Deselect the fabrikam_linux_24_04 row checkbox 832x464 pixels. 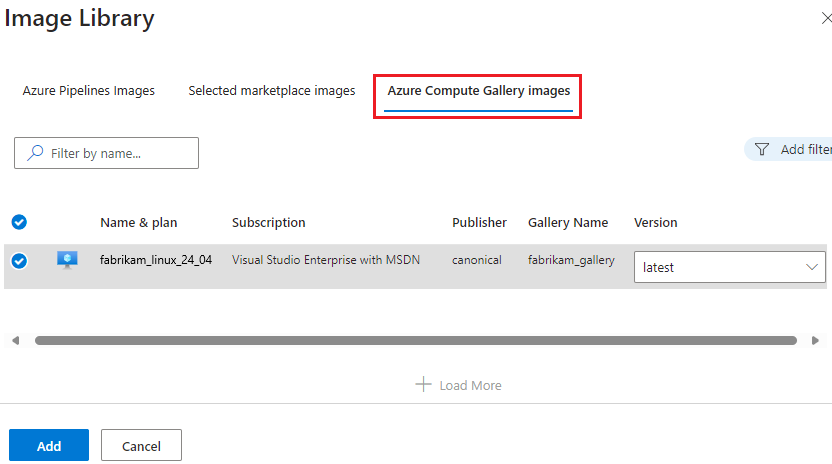(x=19, y=261)
